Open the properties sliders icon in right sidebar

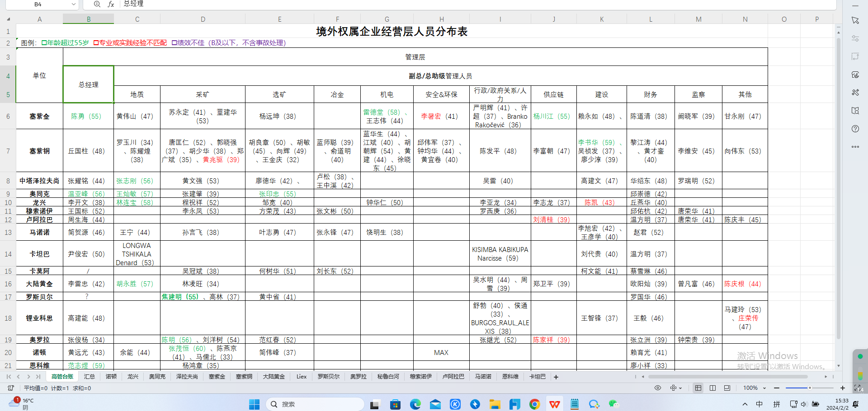tap(855, 38)
